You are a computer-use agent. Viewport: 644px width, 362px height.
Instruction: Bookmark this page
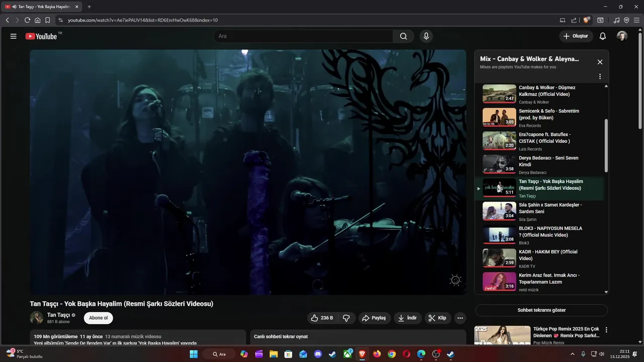[47, 20]
